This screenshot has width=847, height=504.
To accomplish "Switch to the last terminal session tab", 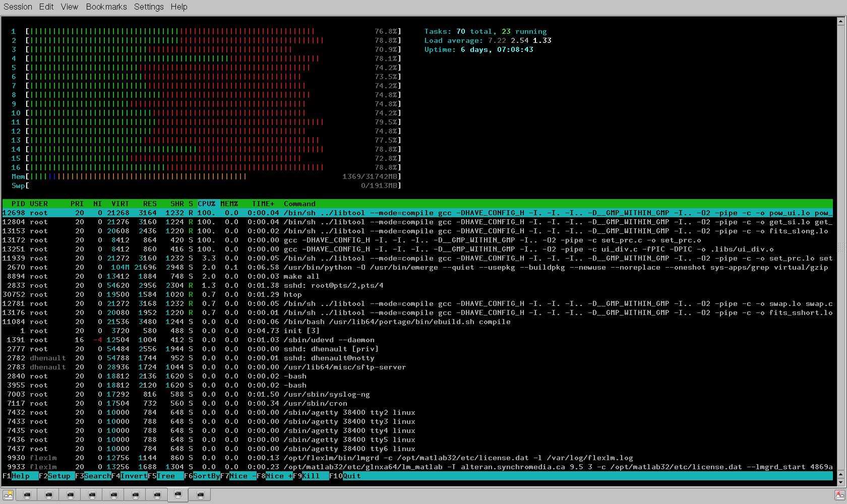I will coord(200,495).
